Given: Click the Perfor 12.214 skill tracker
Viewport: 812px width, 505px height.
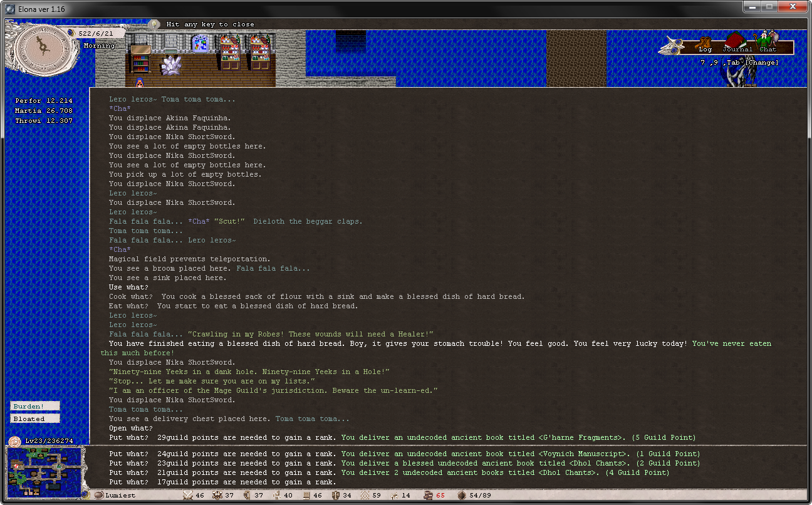Looking at the screenshot, I should click(x=44, y=101).
